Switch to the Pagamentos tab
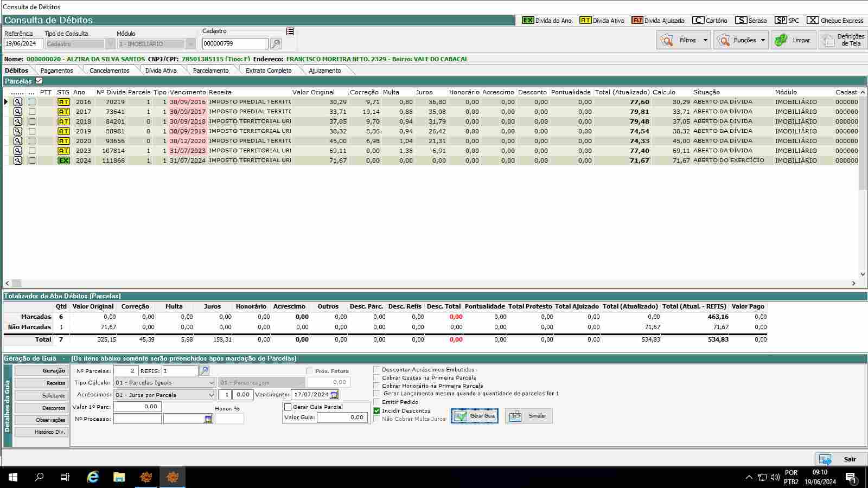Viewport: 868px width, 488px height. [x=56, y=70]
